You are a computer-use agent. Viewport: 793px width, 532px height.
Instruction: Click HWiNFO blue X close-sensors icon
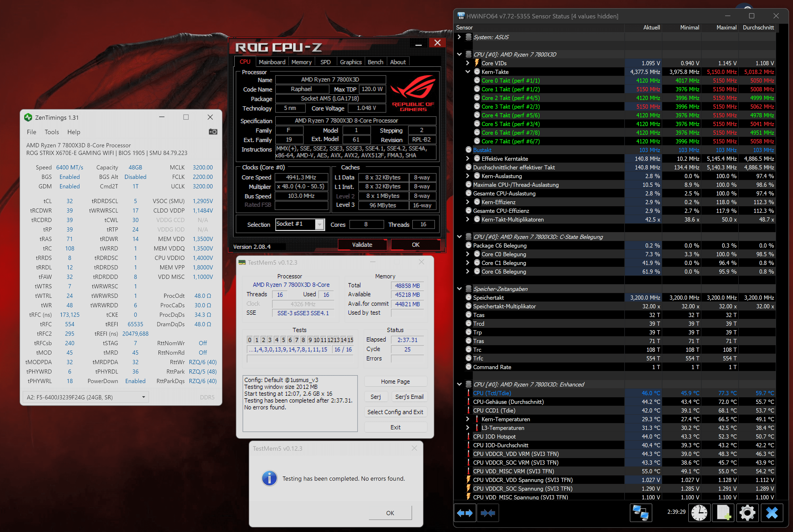pos(772,513)
